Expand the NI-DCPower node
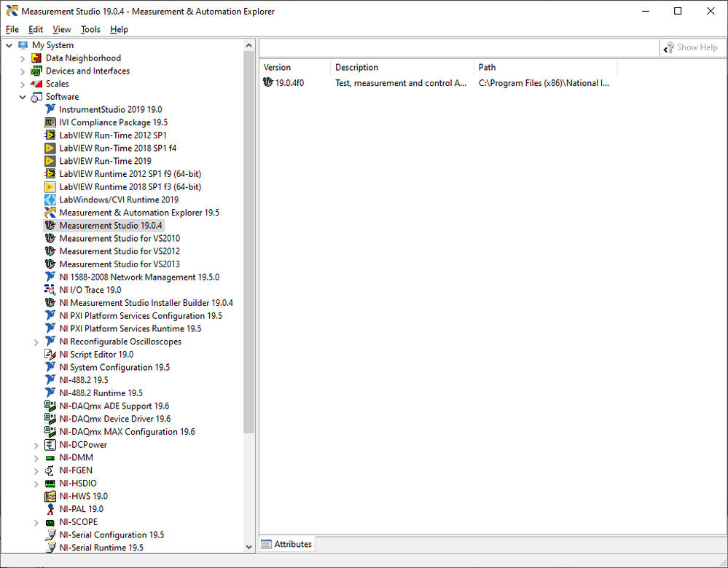This screenshot has height=568, width=728. pyautogui.click(x=36, y=446)
